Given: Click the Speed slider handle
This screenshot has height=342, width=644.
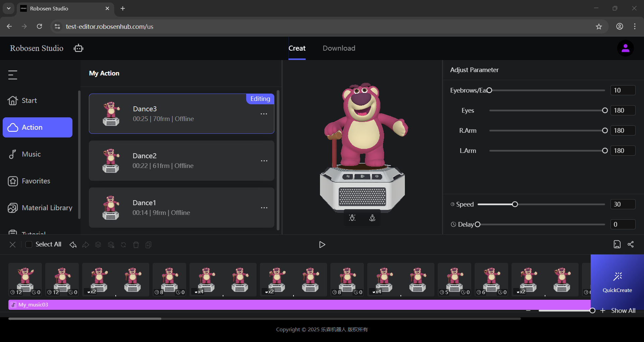Looking at the screenshot, I should click(515, 205).
